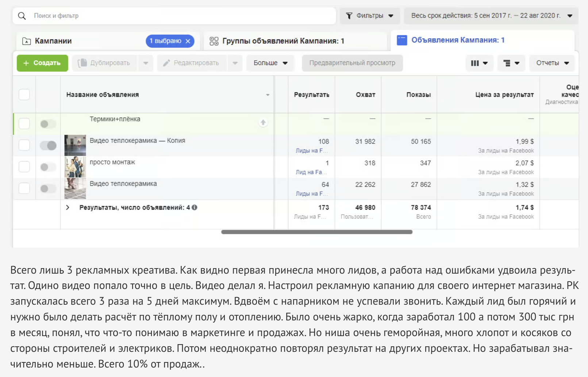Click 'Лид на Fa...' link in просто монтаж row
This screenshot has height=377, width=588.
tap(311, 172)
